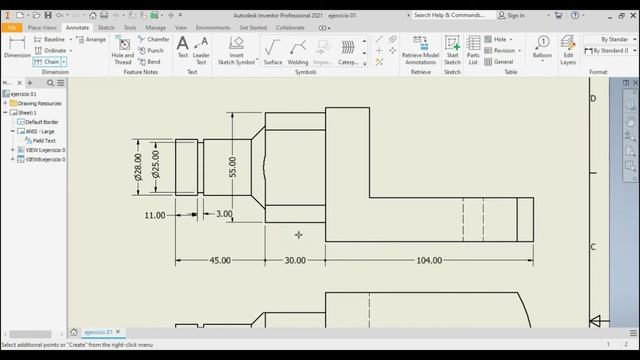Select the Welding symbol tool
Image resolution: width=640 pixels, height=360 pixels.
click(x=298, y=51)
